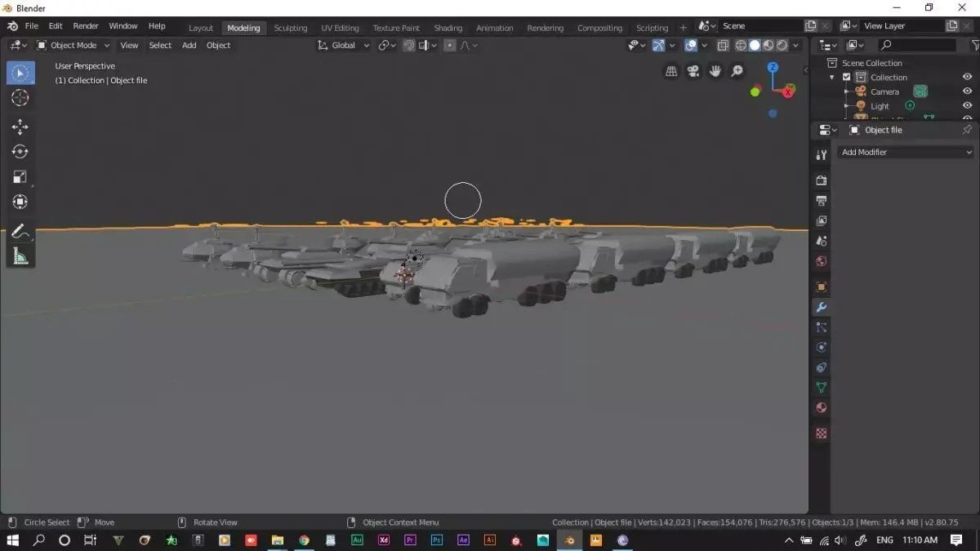The width and height of the screenshot is (980, 551).
Task: Click the hand pan view icon
Action: tap(715, 71)
